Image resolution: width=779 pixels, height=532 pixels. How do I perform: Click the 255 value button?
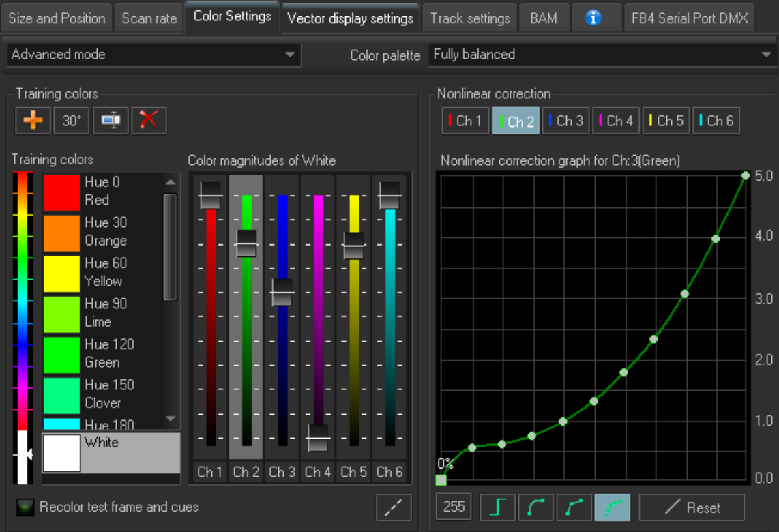[454, 507]
